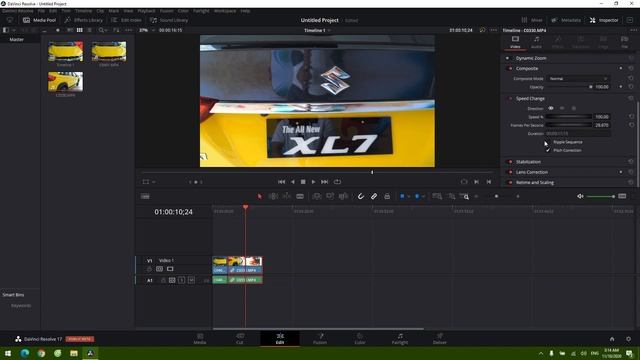
Task: Click the Overwrite Clip toolbar icon
Action: click(x=330, y=196)
